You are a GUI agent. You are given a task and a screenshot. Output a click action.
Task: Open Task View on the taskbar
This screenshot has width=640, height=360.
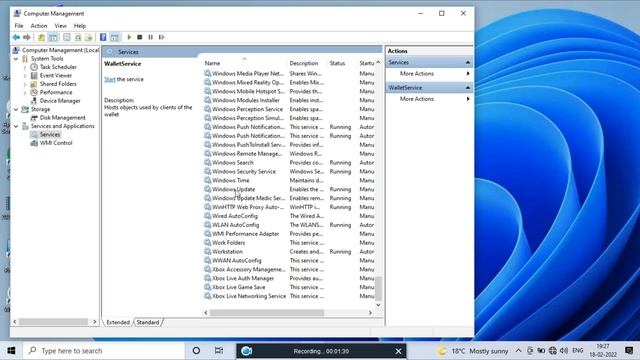(219, 351)
